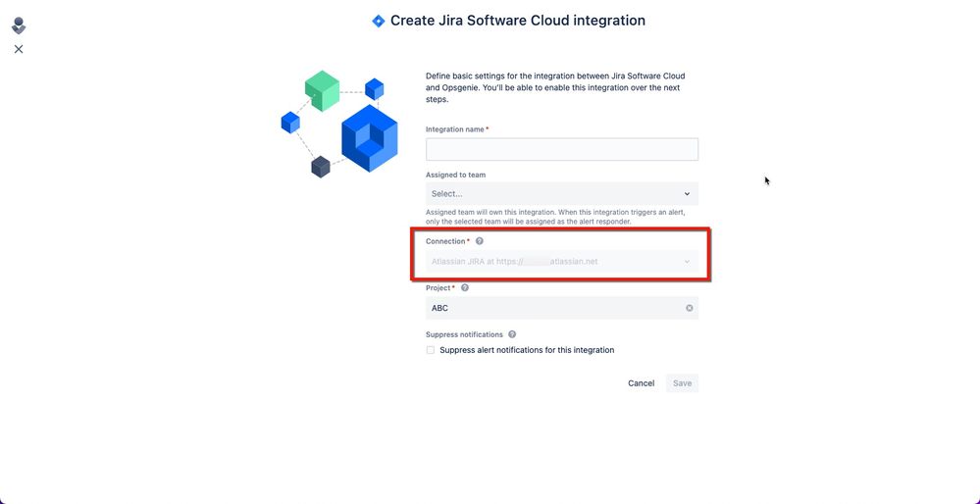Focus the Integration name input field
Viewport: 980px width, 504px height.
tap(562, 149)
